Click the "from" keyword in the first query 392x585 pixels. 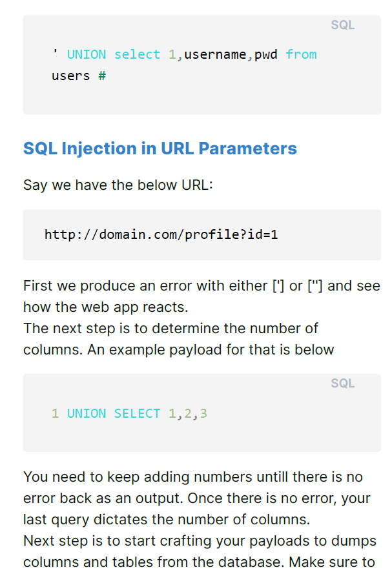point(301,54)
